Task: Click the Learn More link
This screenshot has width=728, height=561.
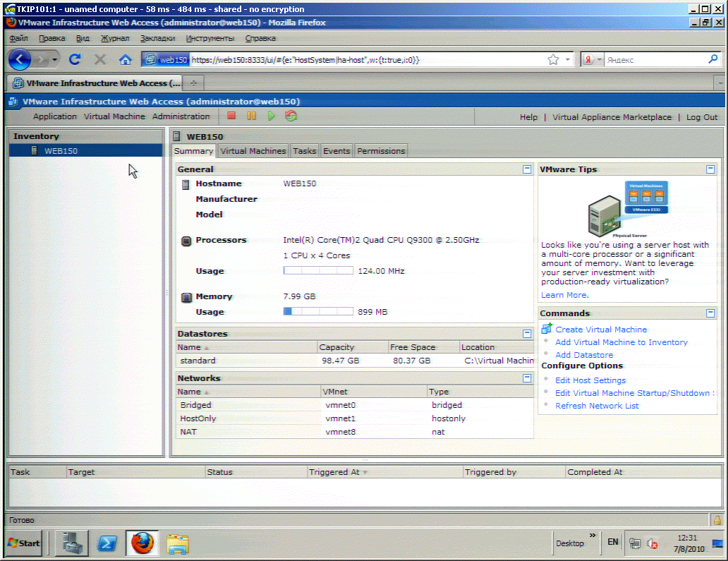Action: coord(564,295)
